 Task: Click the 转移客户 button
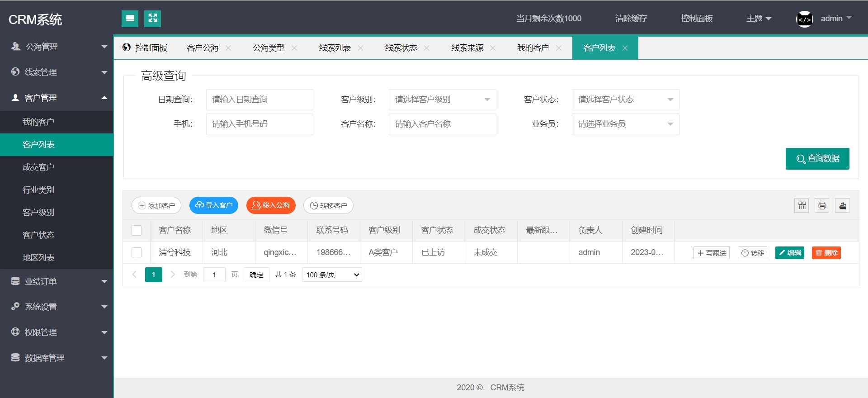click(x=328, y=205)
